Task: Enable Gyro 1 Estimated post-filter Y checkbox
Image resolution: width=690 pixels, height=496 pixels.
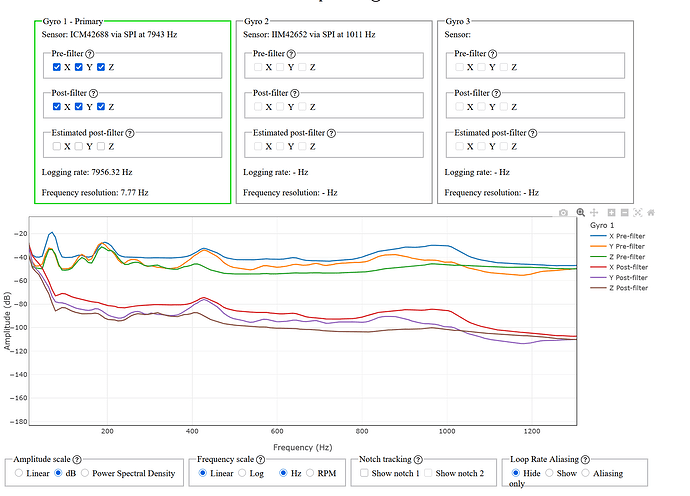Action: [x=79, y=146]
